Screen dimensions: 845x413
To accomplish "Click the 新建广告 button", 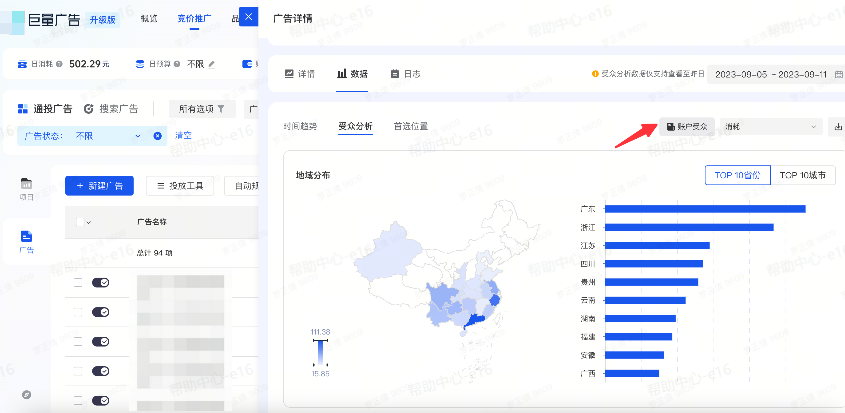I will coord(99,186).
